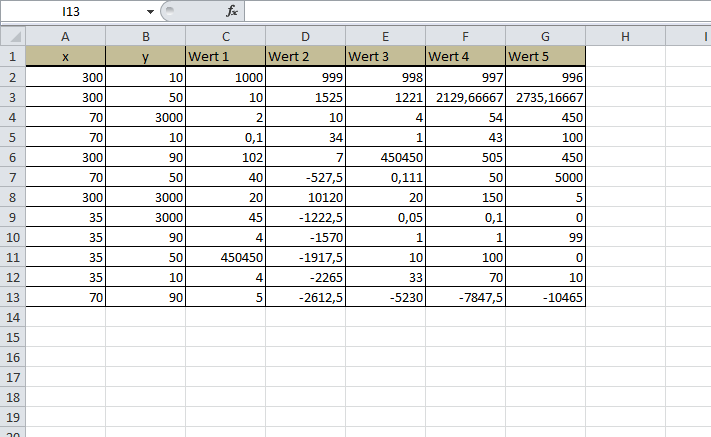Viewport: 711px width, 437px height.
Task: Click the 'Wert 4' header cell
Action: pos(465,56)
